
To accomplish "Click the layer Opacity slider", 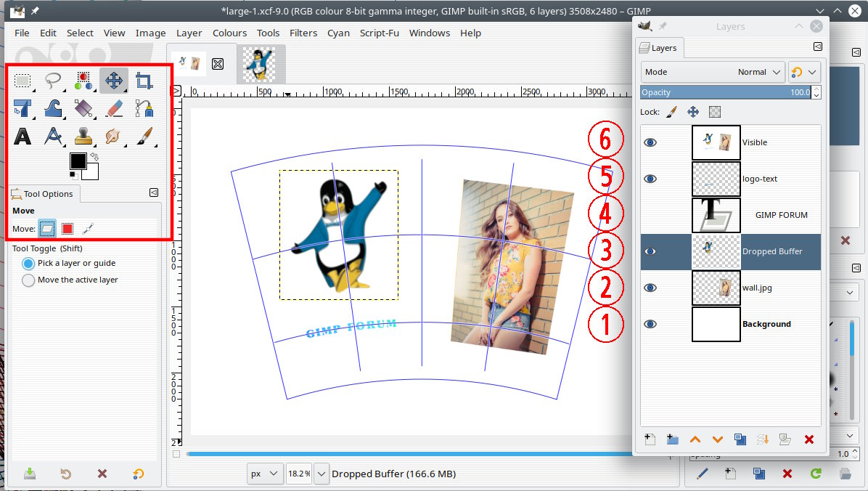I will click(726, 92).
